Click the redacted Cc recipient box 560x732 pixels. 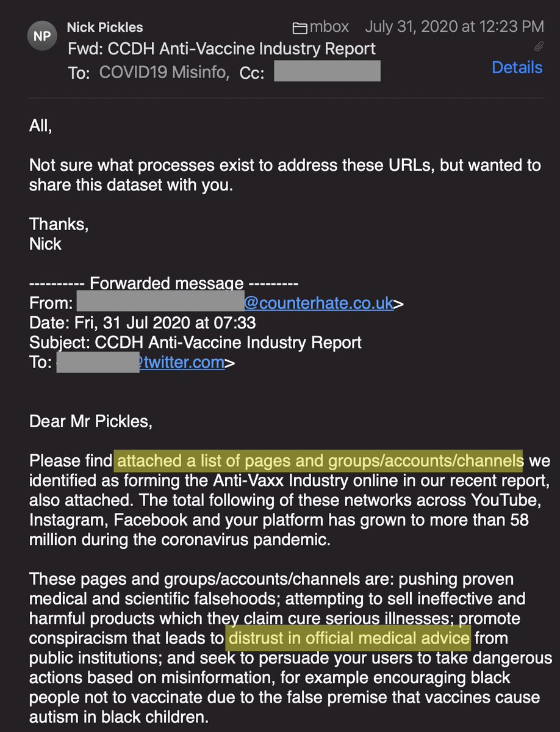click(327, 71)
